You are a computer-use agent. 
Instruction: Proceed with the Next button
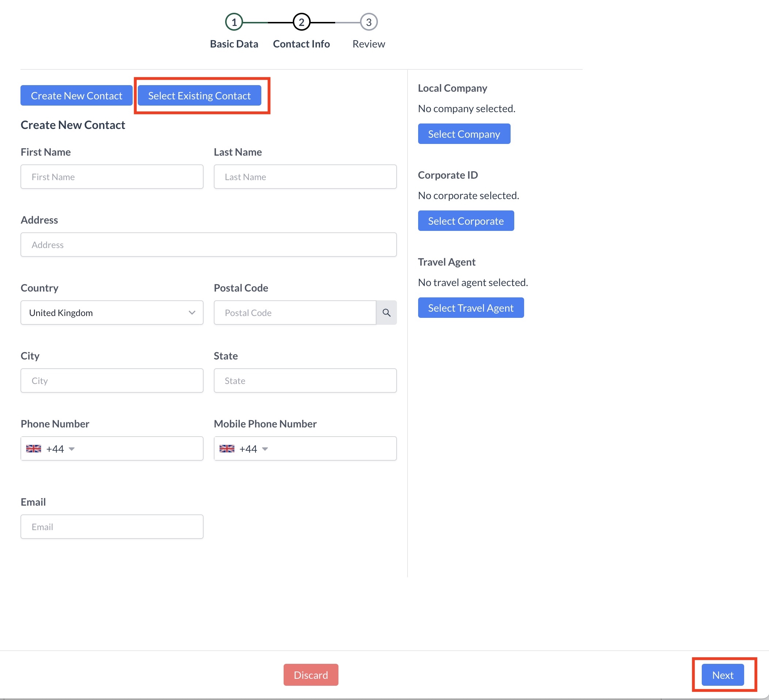pos(722,675)
